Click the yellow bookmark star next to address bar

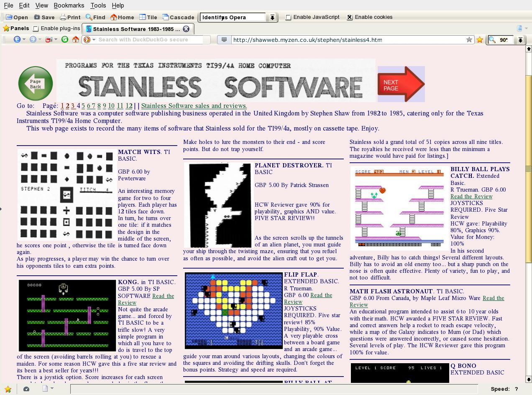pyautogui.click(x=480, y=39)
